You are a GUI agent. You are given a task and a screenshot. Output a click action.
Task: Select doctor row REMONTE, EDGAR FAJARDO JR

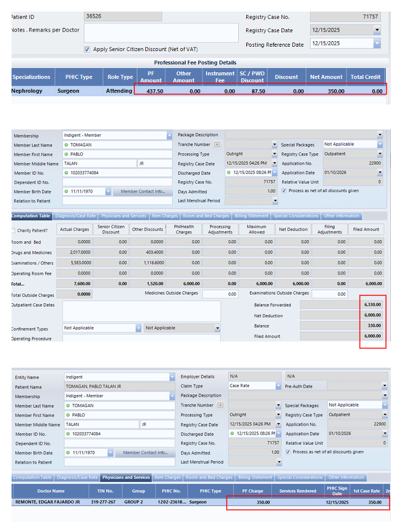point(201,502)
